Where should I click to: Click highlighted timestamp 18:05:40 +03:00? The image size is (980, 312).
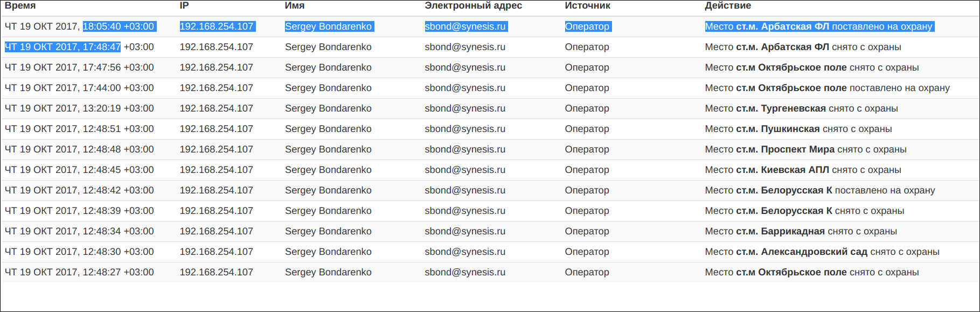point(119,26)
